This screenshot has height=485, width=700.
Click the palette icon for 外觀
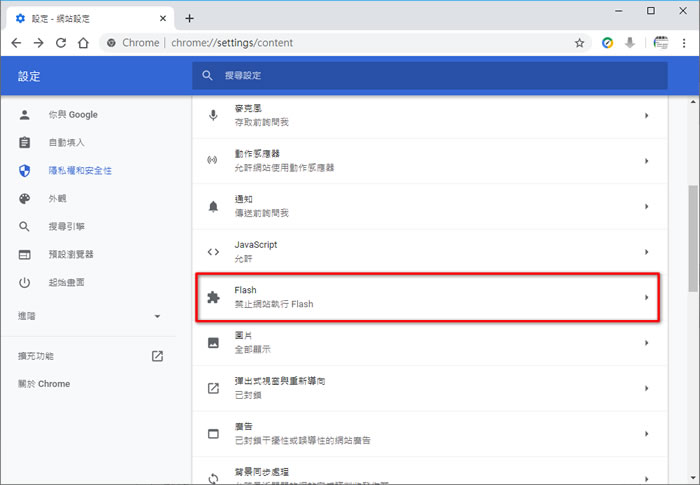25,199
